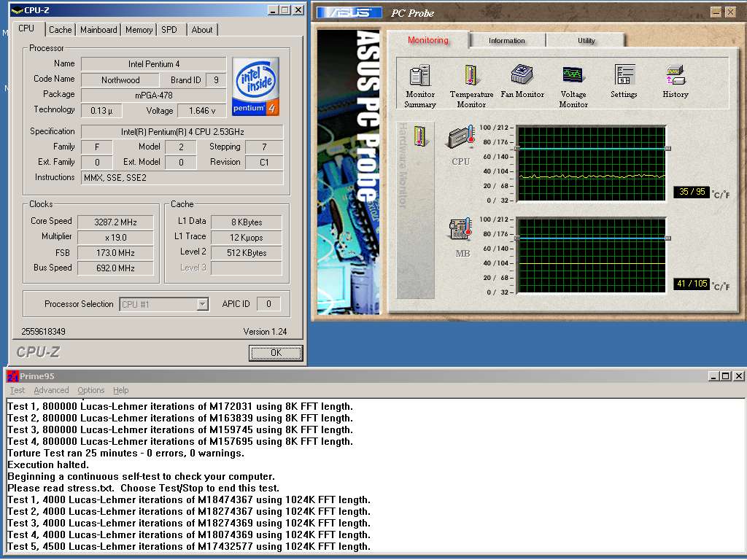Click the CPU temperature graph area

[591, 164]
